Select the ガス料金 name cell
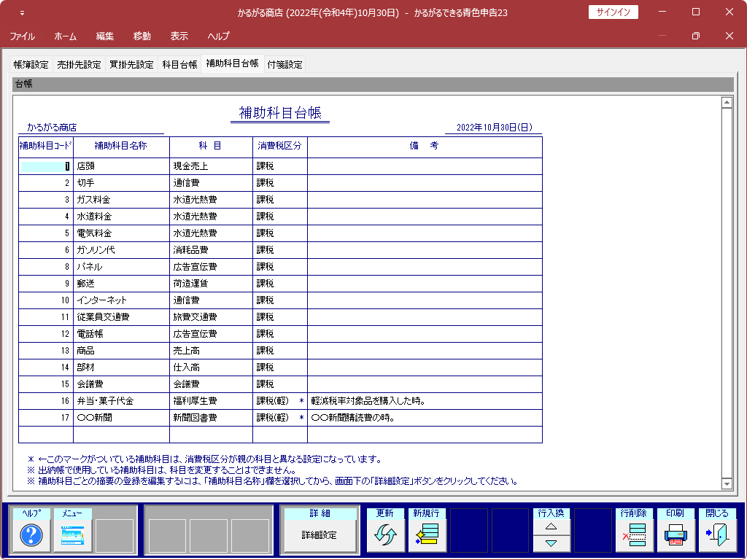The image size is (747, 560). point(122,200)
